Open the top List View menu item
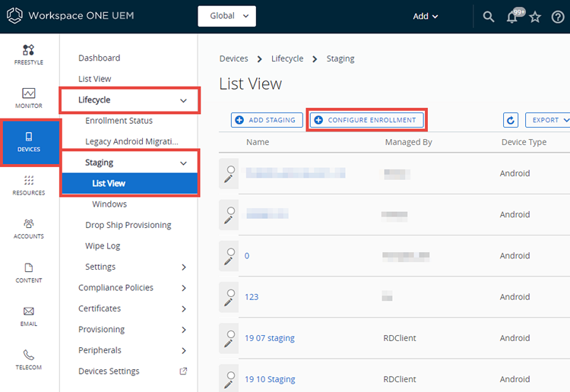Image resolution: width=570 pixels, height=392 pixels. point(94,79)
